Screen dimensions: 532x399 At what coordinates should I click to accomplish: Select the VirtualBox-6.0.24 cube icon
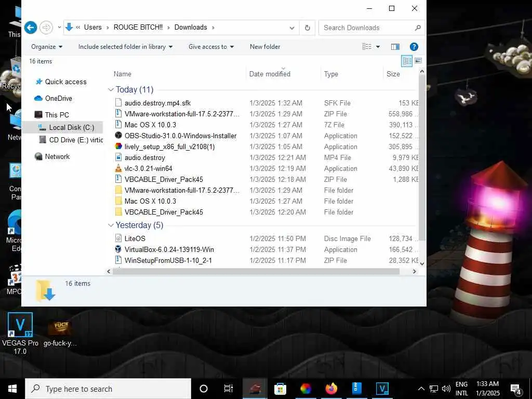point(118,249)
